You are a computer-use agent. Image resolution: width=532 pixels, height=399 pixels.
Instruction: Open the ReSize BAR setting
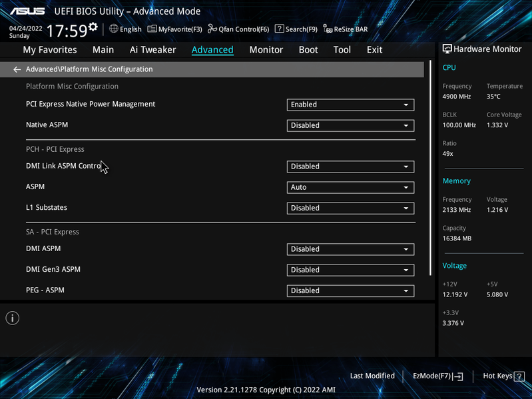pos(346,29)
